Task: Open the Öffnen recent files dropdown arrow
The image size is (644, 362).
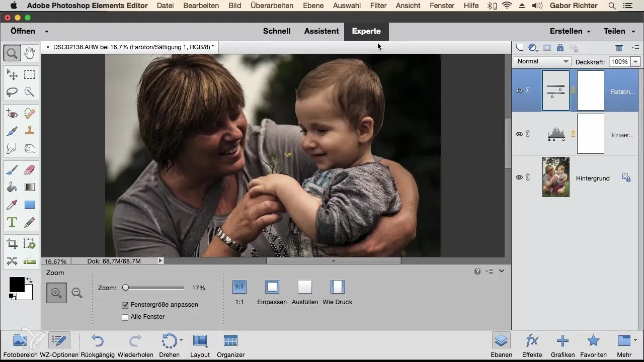Action: pyautogui.click(x=47, y=31)
